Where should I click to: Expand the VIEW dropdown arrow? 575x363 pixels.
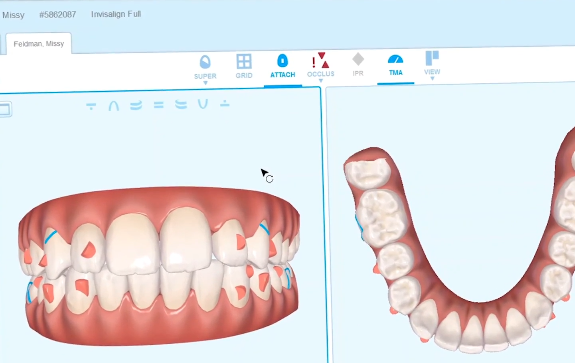432,78
